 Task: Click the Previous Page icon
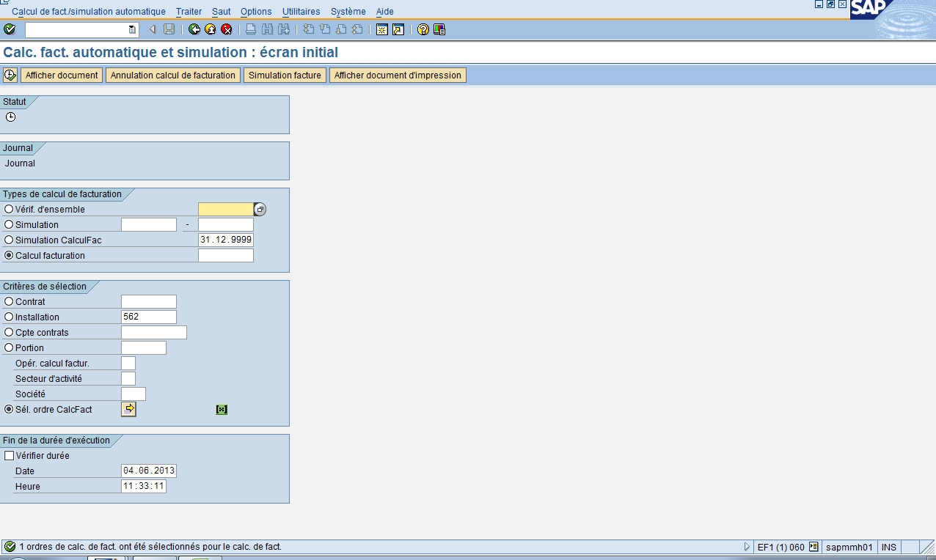[x=325, y=29]
